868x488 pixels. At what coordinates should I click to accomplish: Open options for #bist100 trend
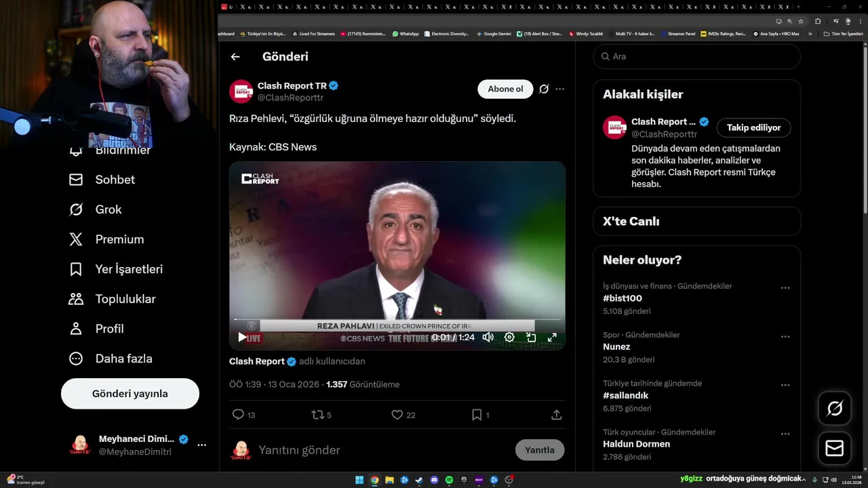coord(785,288)
